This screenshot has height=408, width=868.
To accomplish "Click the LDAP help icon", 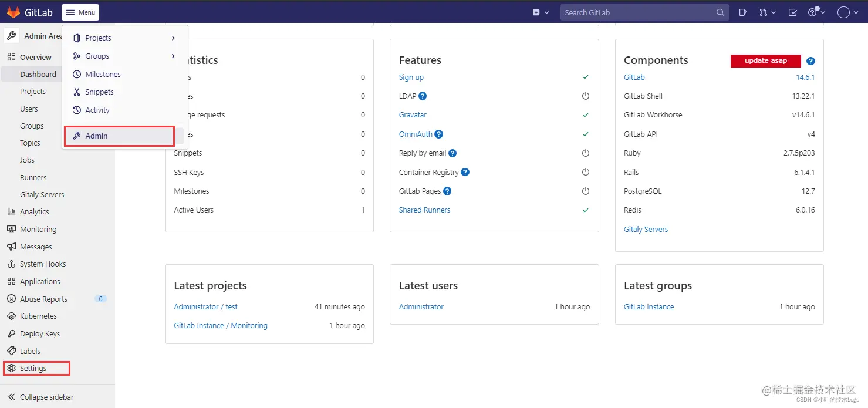I will 423,96.
